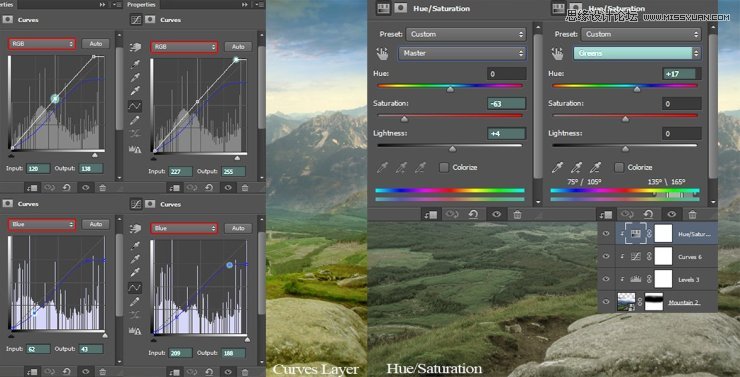Pick the black point eyedropper in RGB Curves panel
The height and width of the screenshot is (377, 740).
tap(135, 64)
